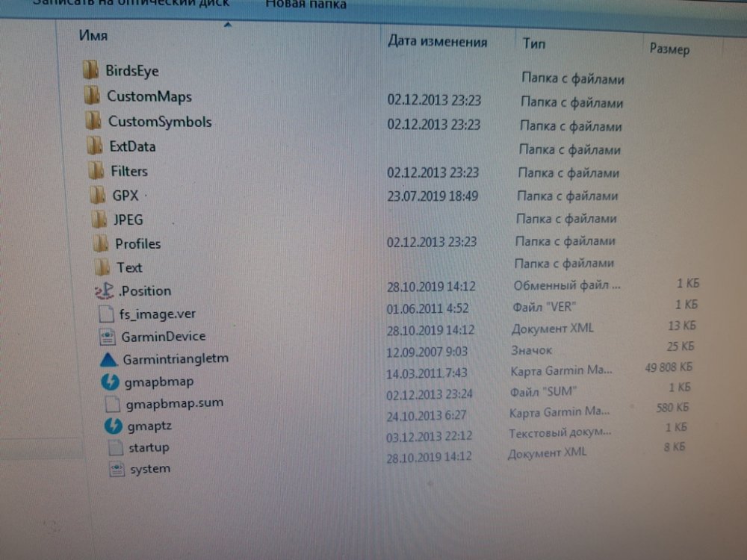This screenshot has width=747, height=560.
Task: Select the gmaptz Garmin map icon
Action: pyautogui.click(x=114, y=426)
